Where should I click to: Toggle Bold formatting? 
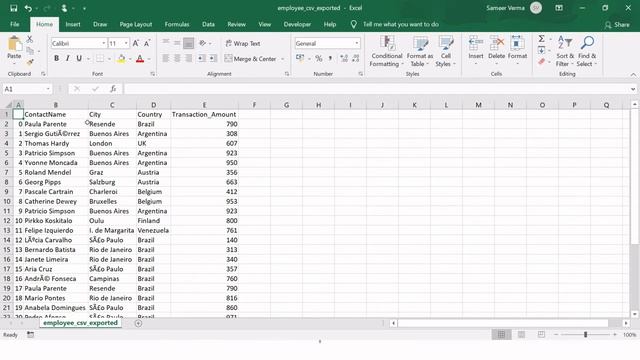click(x=56, y=58)
